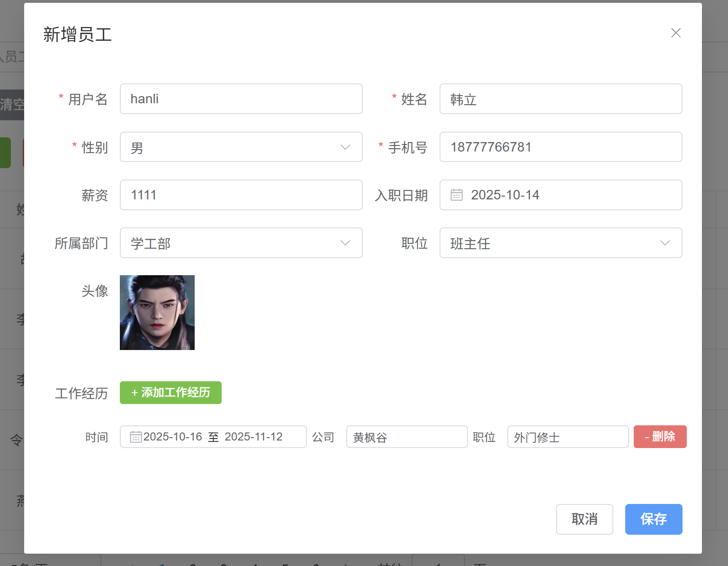Edit the 公司 field containing 黄枫谷
Viewport: 728px width, 566px height.
click(406, 437)
